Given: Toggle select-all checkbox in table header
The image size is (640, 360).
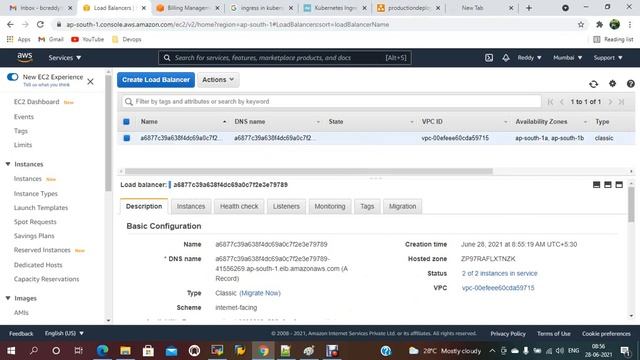Looking at the screenshot, I should click(127, 122).
